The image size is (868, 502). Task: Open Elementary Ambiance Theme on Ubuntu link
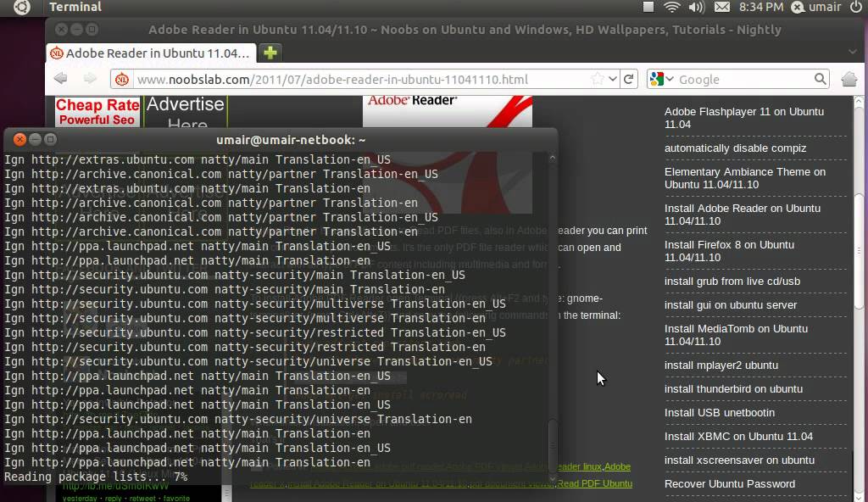pos(745,178)
